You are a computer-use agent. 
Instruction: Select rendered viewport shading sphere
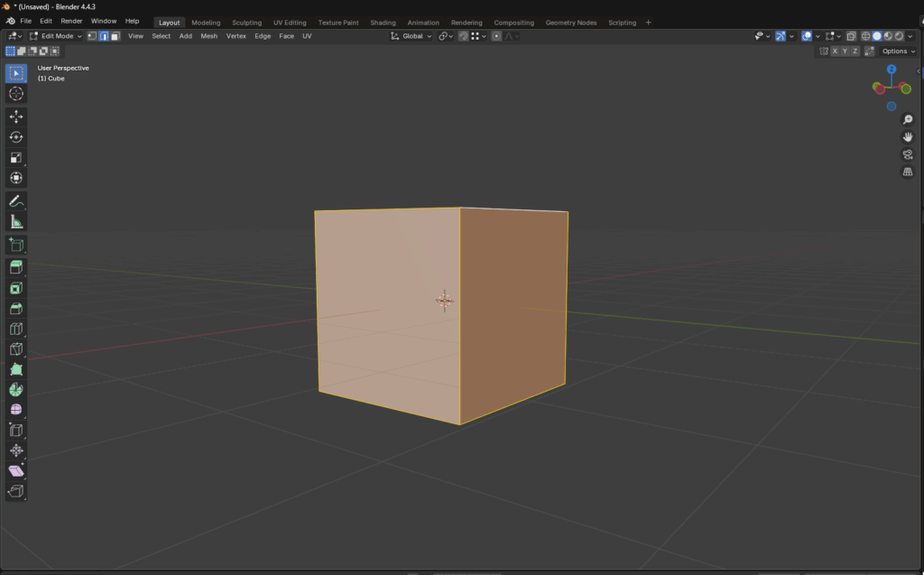[900, 36]
